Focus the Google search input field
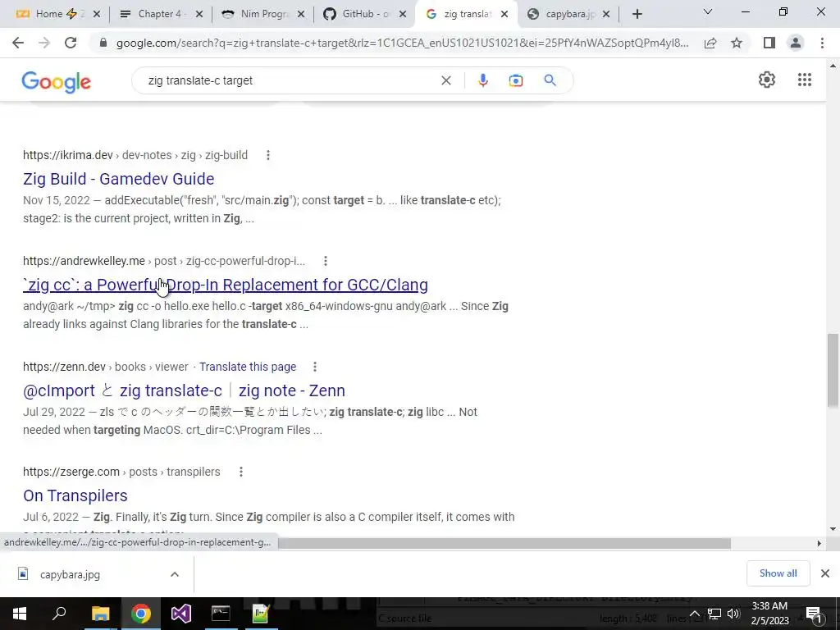This screenshot has height=630, width=840. [290, 80]
